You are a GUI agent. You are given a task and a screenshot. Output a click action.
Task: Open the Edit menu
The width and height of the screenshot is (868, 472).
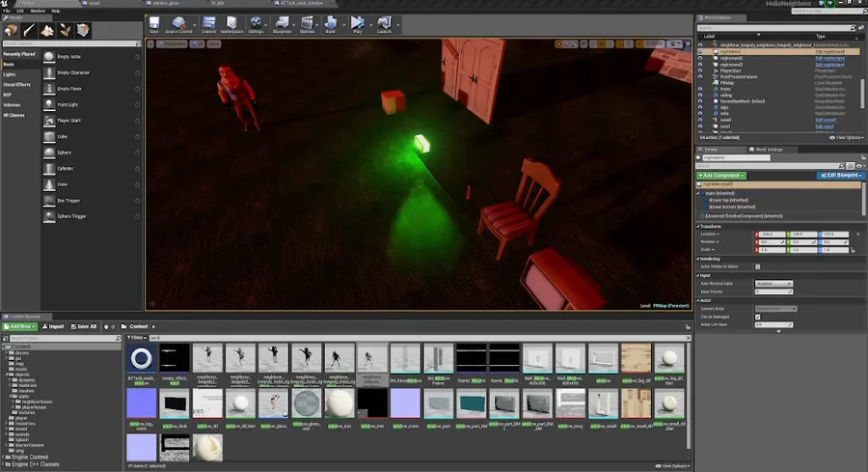[x=20, y=11]
